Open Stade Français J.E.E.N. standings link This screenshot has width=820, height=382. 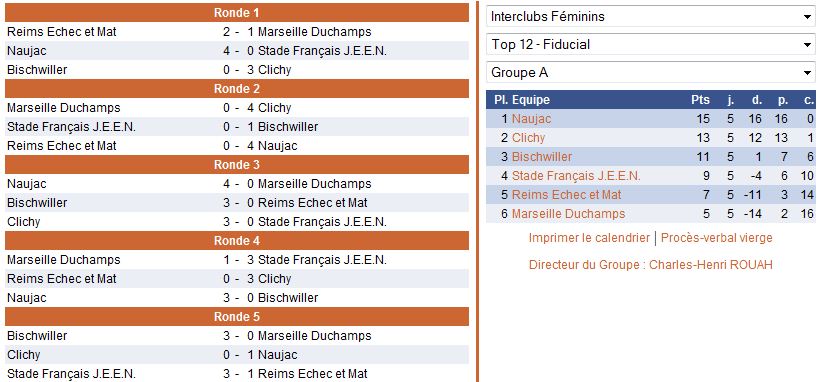[576, 176]
